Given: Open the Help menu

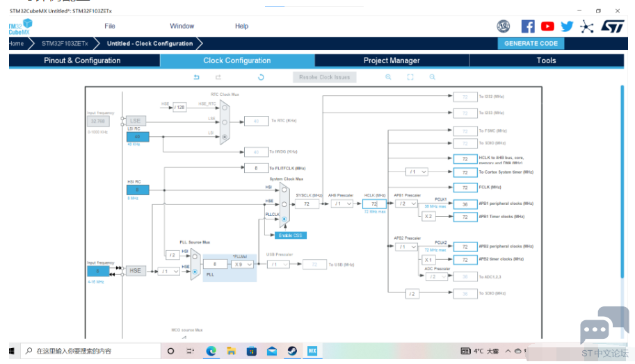Looking at the screenshot, I should (x=242, y=26).
